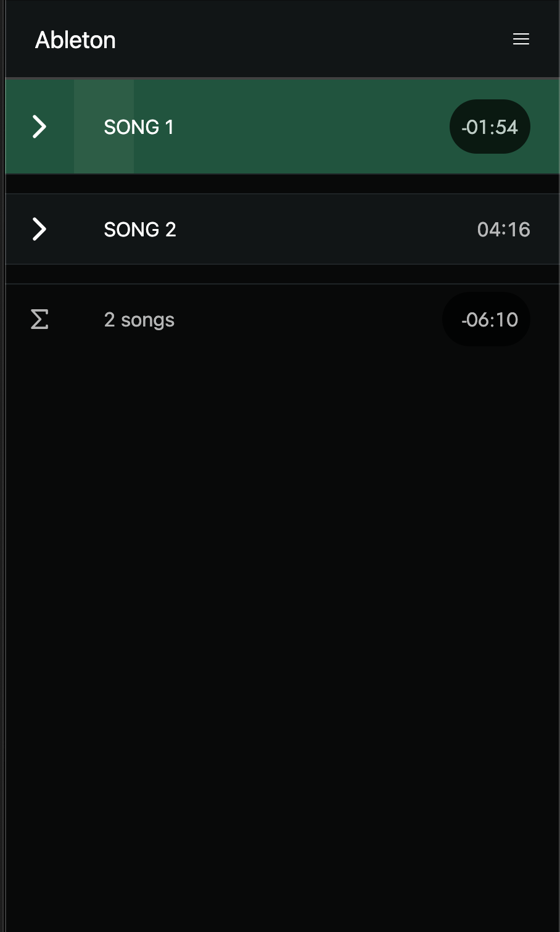Select the SONG 2 title text

pos(140,230)
